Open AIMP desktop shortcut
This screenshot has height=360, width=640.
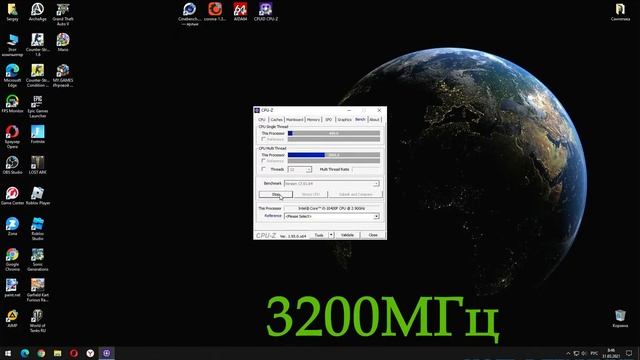click(x=12, y=318)
